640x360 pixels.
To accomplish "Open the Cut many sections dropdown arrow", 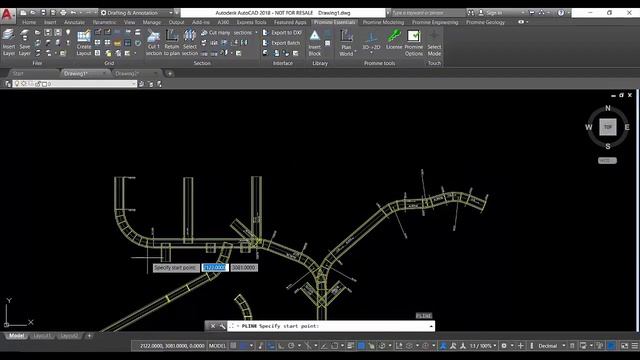I will tap(256, 33).
